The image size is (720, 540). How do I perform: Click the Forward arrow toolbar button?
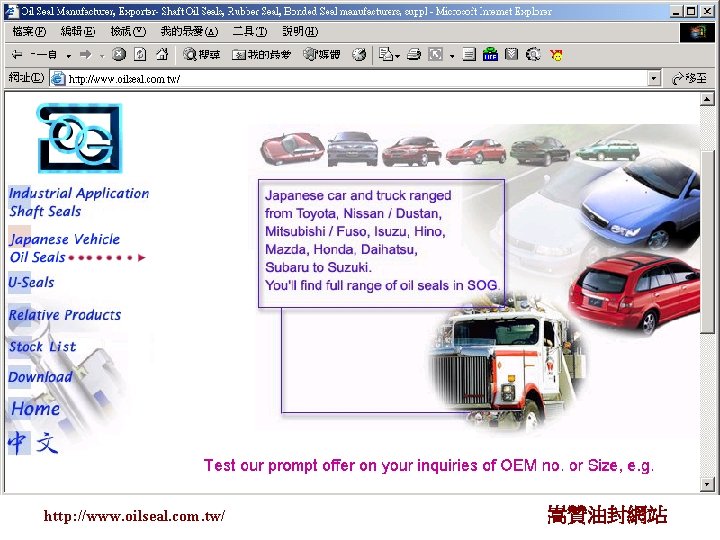85,55
